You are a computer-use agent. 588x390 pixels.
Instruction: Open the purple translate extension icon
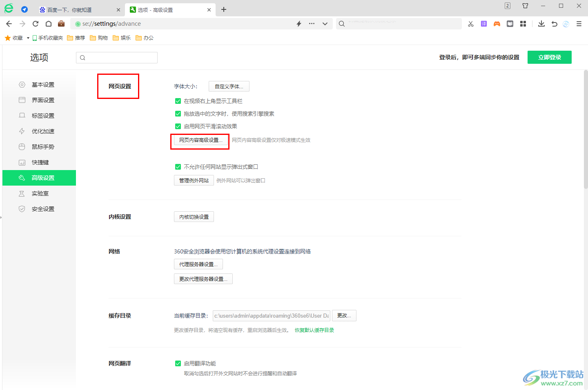tap(484, 24)
